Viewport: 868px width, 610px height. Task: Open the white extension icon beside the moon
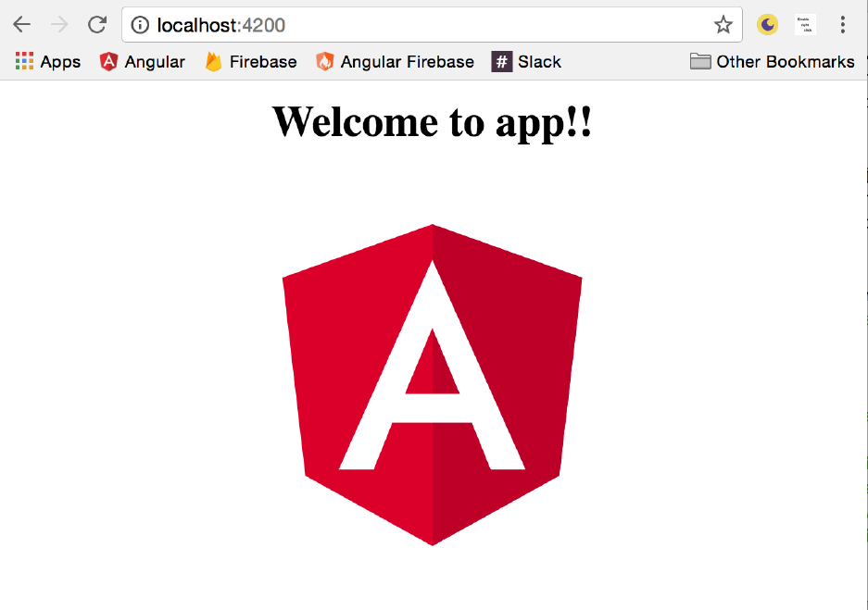tap(805, 25)
